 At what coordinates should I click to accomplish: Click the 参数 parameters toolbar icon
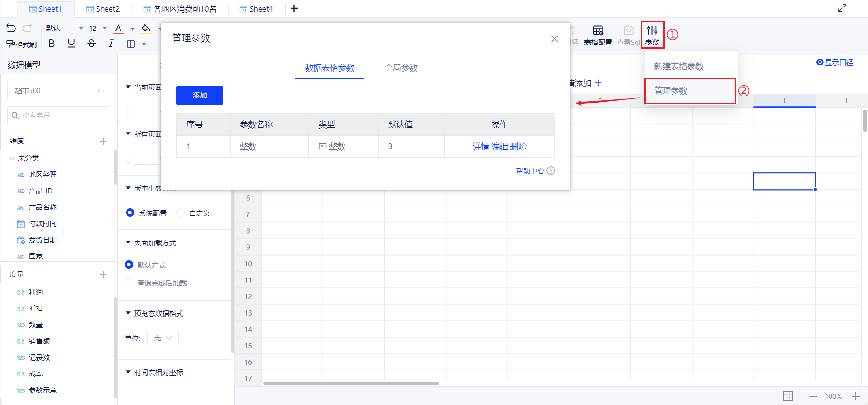click(652, 35)
